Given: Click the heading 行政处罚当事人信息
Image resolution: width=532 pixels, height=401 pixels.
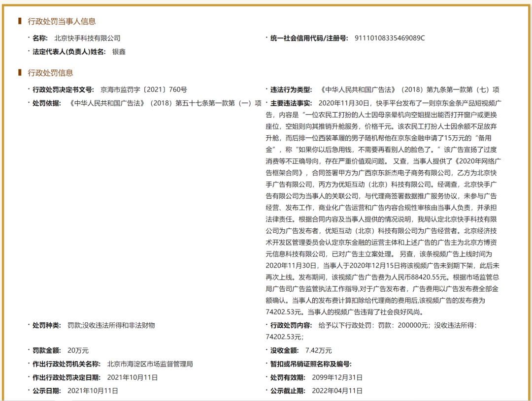Looking at the screenshot, I should point(62,21).
